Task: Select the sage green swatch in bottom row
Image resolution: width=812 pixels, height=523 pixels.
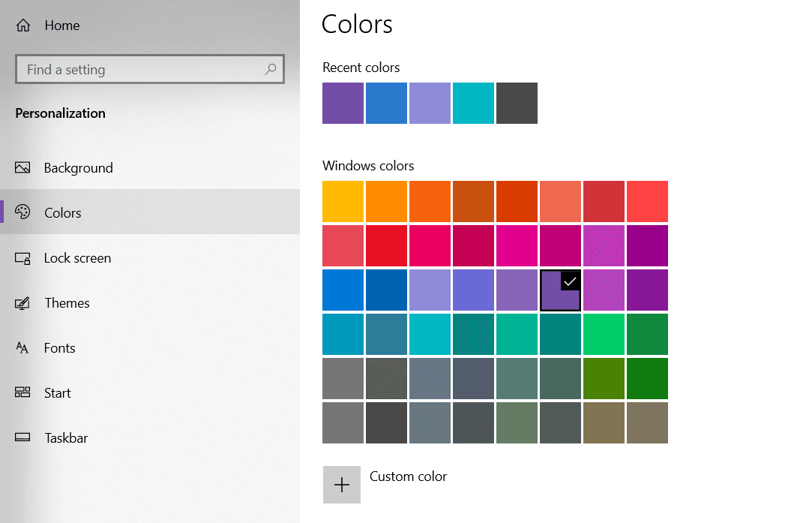Action: 517,423
